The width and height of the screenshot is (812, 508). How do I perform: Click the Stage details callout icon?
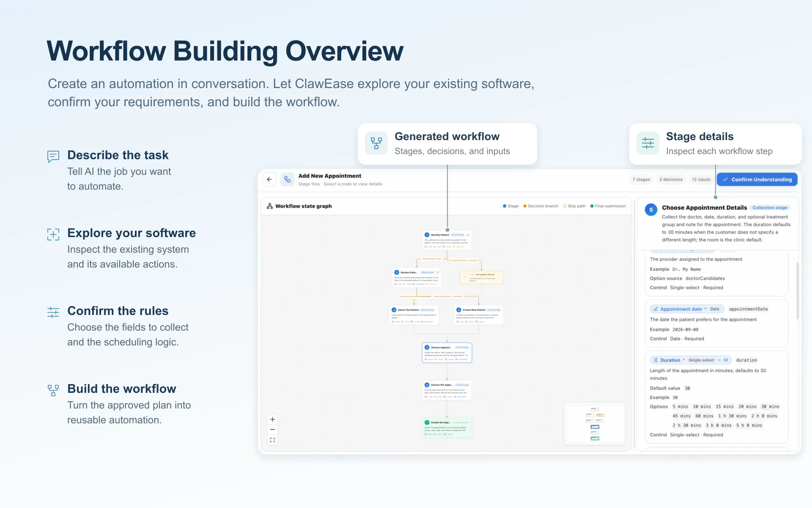tap(647, 143)
